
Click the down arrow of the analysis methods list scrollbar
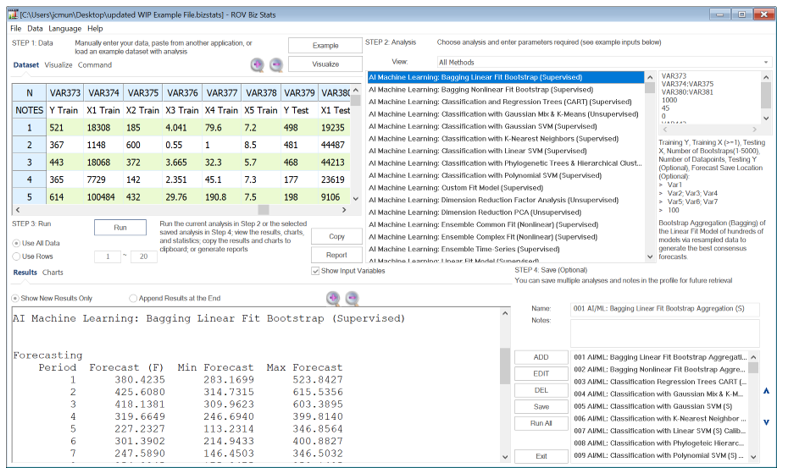650,257
